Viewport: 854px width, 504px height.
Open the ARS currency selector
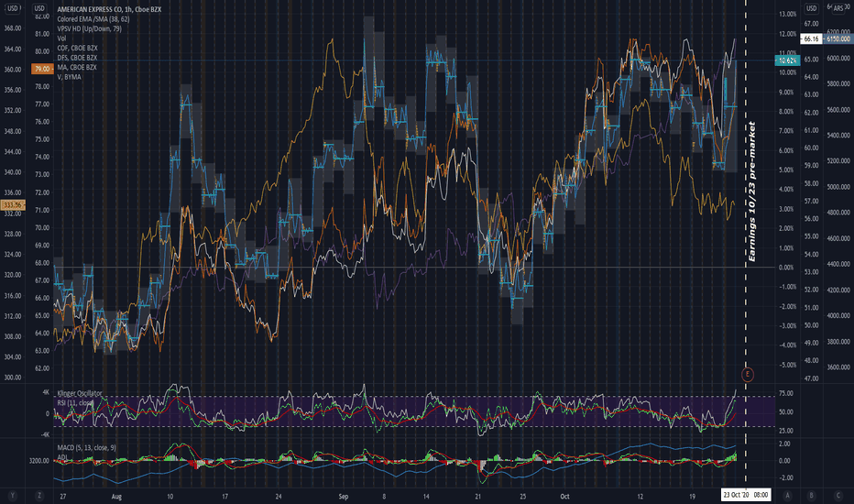point(838,8)
